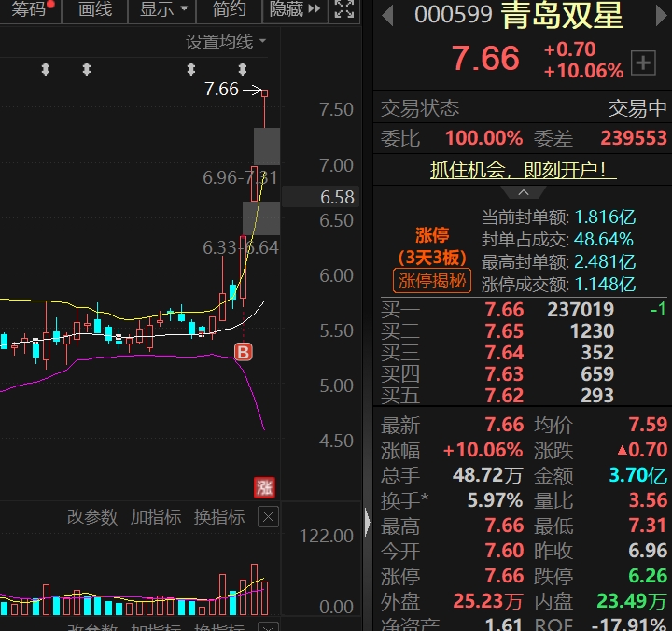
Task: Open the 抓住机会，即刻开户 account link
Action: tap(524, 170)
